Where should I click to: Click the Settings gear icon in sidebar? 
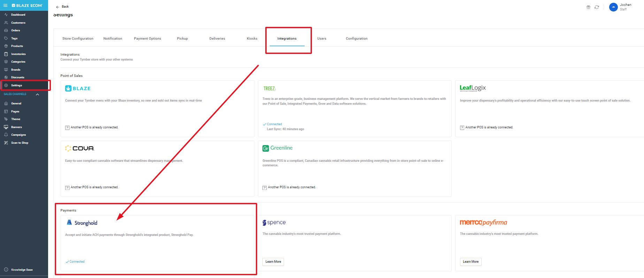(6, 85)
